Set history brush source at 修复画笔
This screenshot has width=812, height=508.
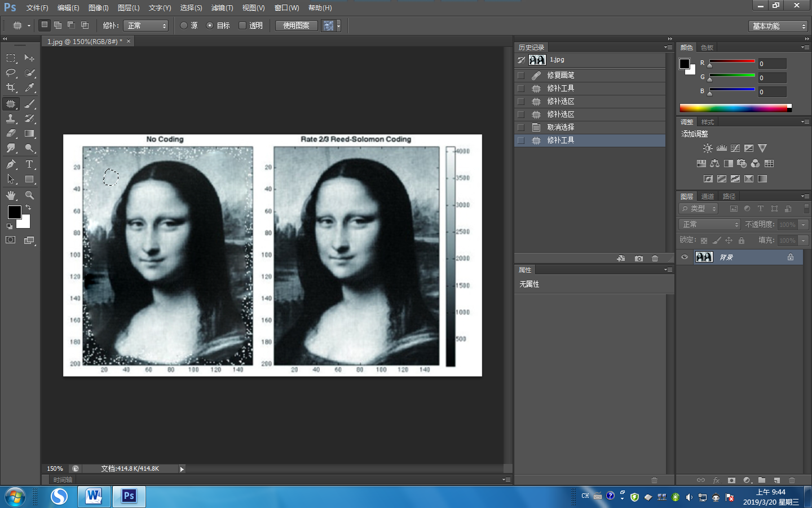(520, 75)
